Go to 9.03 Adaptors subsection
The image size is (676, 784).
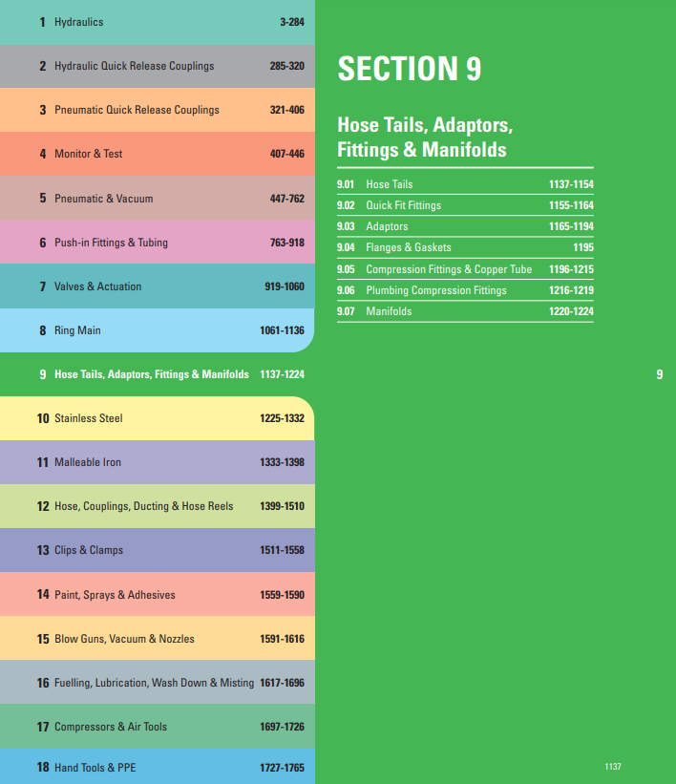coord(387,226)
